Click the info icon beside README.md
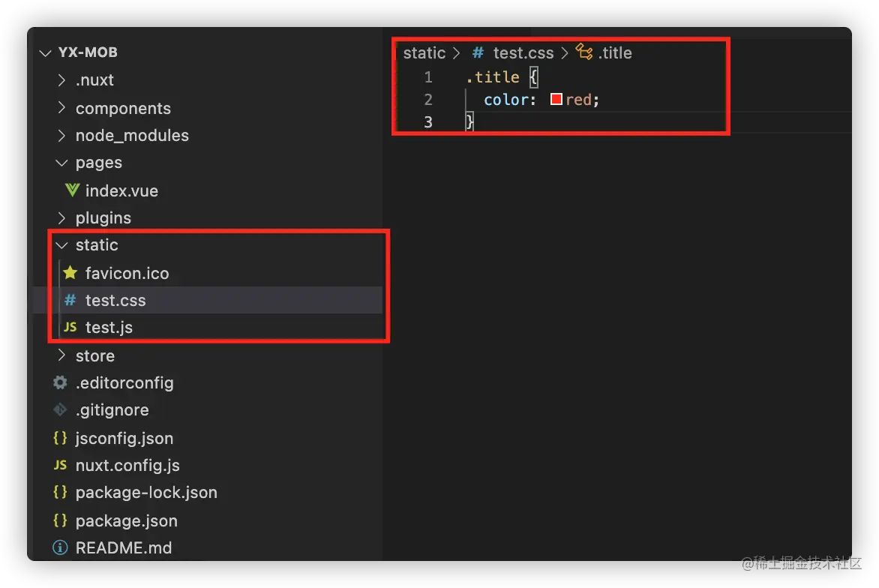Image resolution: width=879 pixels, height=588 pixels. 60,548
